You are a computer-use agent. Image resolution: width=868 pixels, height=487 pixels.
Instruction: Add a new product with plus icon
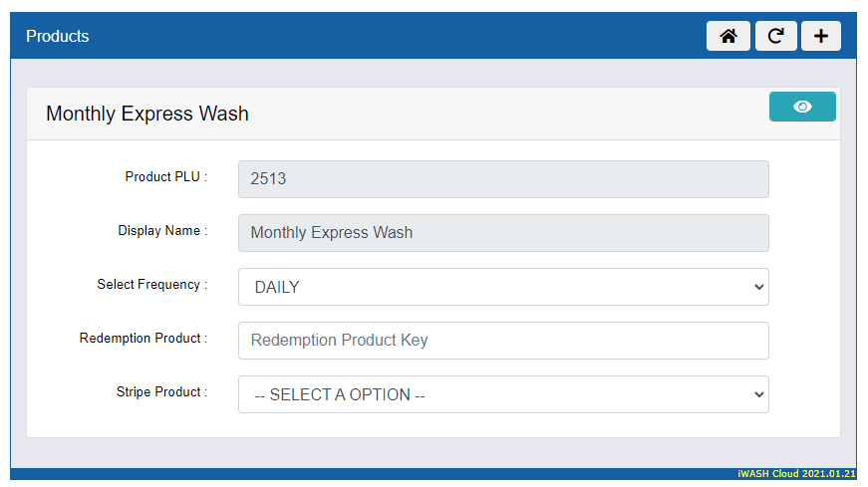point(820,36)
